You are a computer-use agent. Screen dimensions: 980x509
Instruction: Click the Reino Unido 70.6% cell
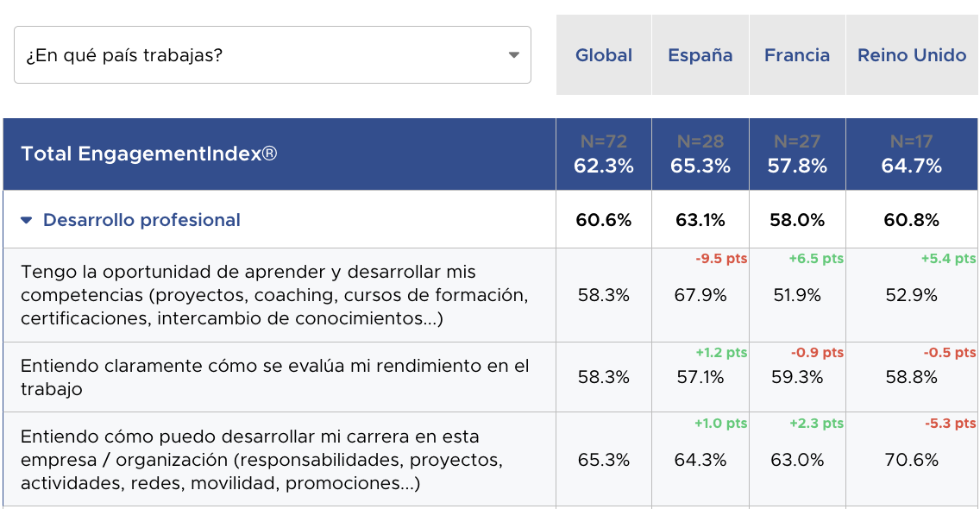912,460
